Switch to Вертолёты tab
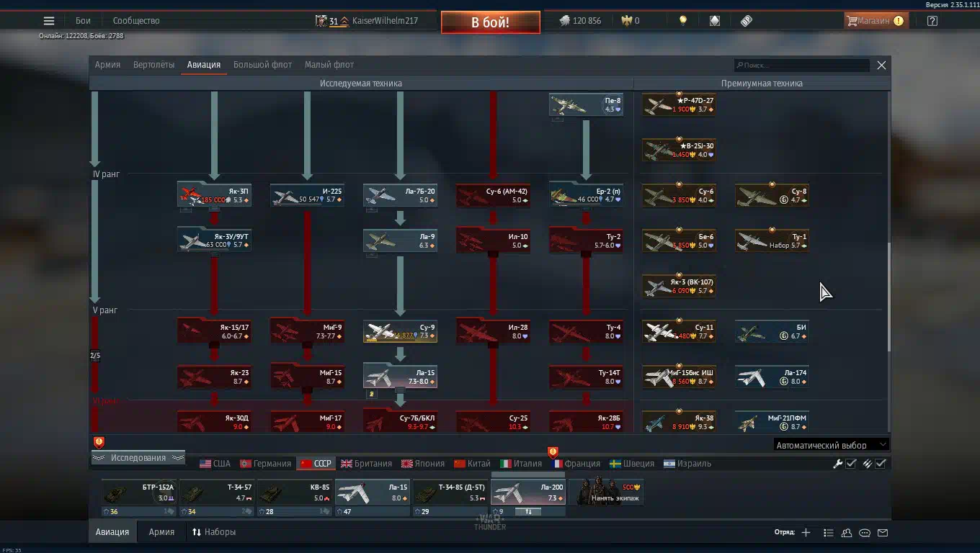Viewport: 980px width, 553px height. tap(153, 65)
